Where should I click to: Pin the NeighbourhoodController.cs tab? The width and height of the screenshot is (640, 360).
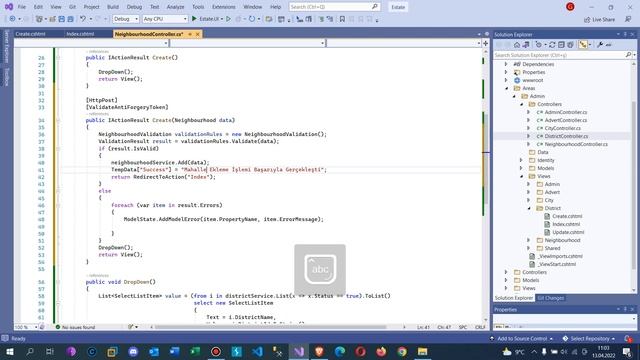[190, 34]
